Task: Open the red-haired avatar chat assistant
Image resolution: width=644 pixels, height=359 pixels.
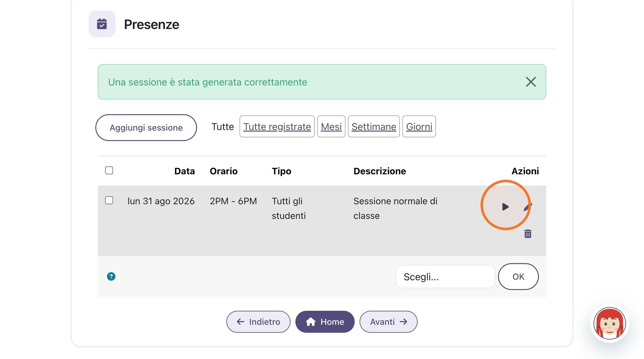Action: tap(609, 324)
